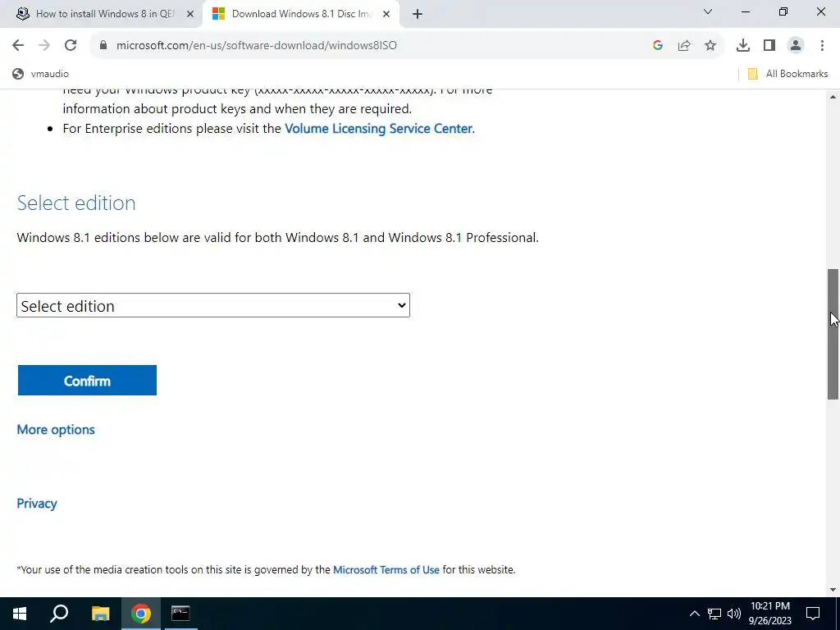Open the Chrome profile avatar
Image resolution: width=840 pixels, height=630 pixels.
click(x=796, y=46)
